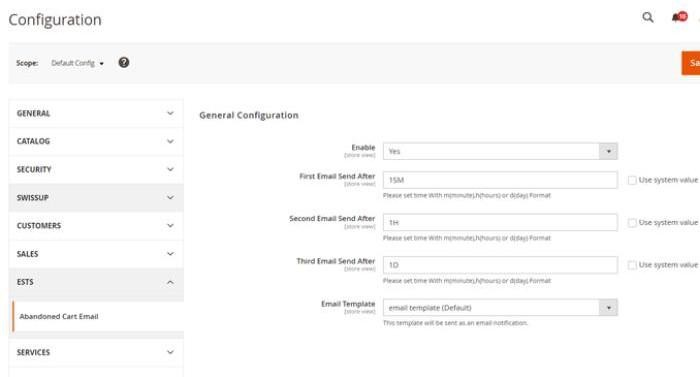
Task: Expand the CUSTOMERS section chevron
Action: [x=170, y=226]
